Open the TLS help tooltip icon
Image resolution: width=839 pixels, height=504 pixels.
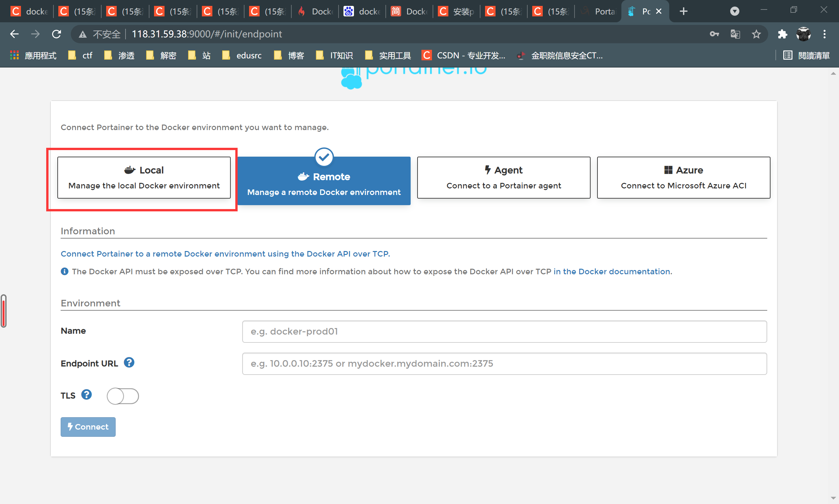pos(86,395)
